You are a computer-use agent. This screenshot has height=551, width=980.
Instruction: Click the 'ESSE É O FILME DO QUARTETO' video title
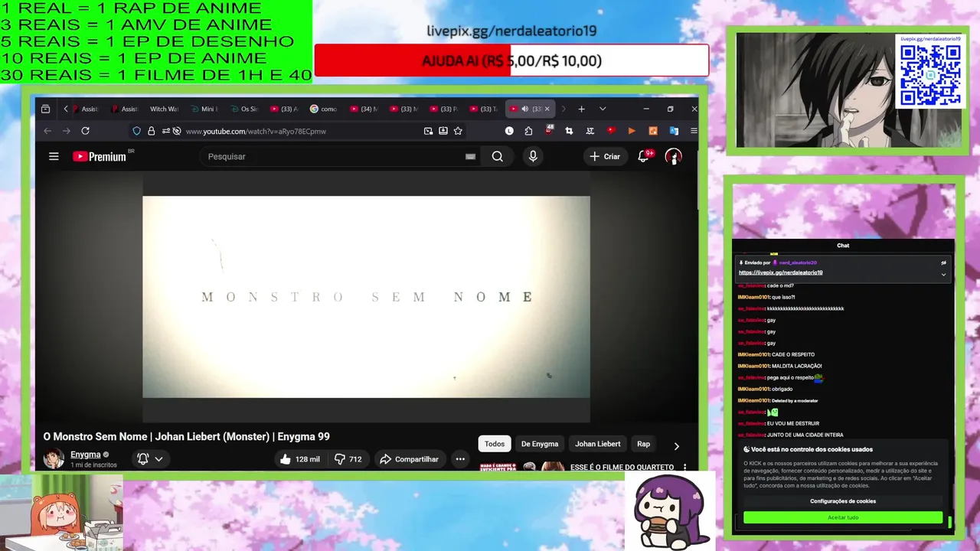622,467
